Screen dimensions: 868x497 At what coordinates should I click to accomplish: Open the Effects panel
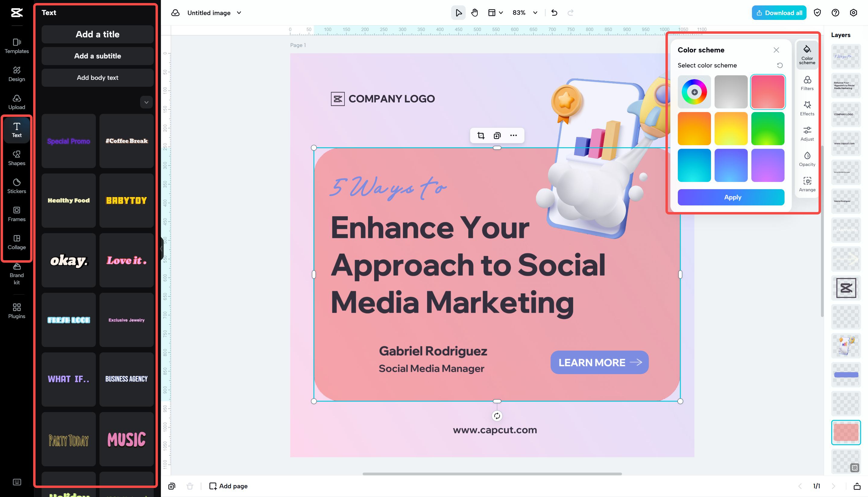point(807,108)
